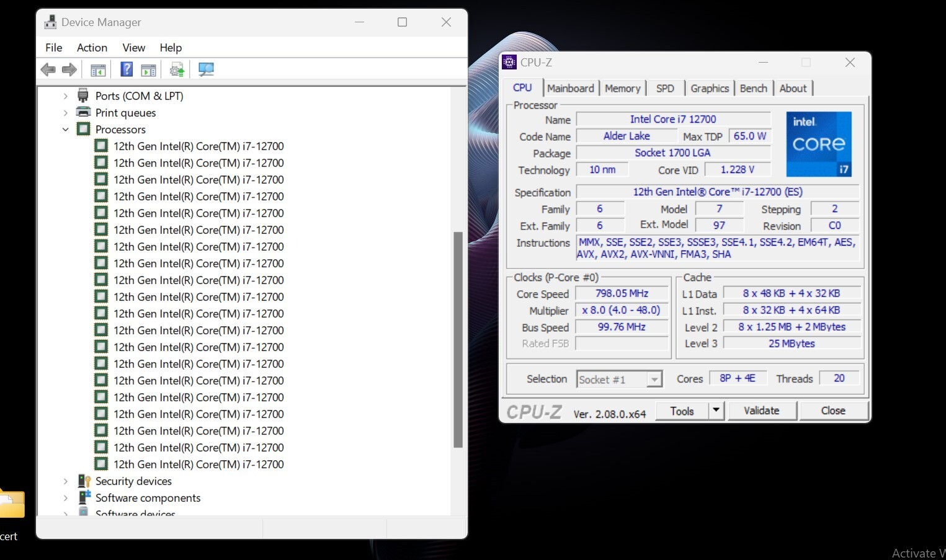The image size is (946, 560).
Task: Open the Action menu
Action: [92, 48]
